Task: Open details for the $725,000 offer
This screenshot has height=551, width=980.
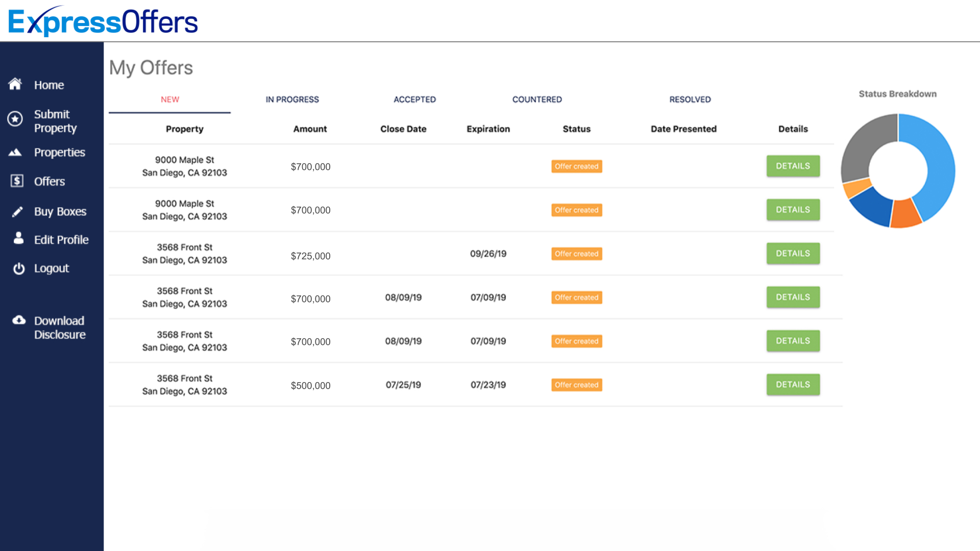Action: [x=793, y=253]
